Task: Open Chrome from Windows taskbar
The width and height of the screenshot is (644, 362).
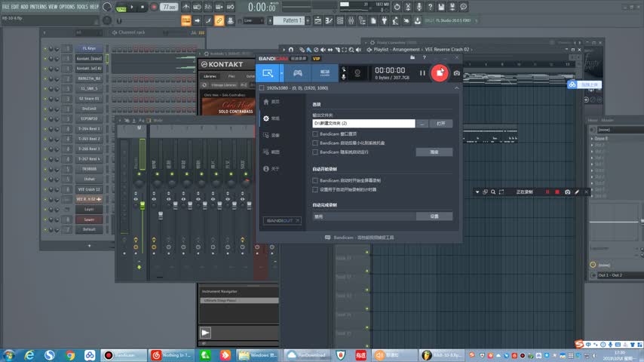Action: click(x=70, y=355)
